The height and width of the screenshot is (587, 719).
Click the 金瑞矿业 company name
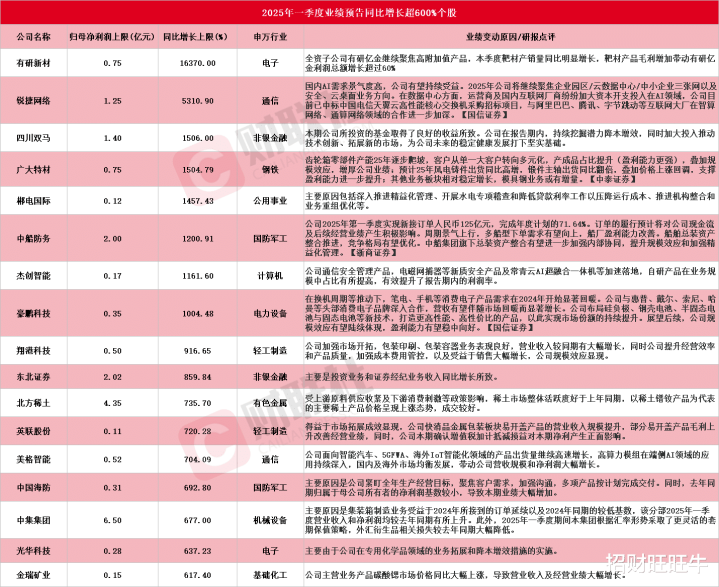[33, 575]
